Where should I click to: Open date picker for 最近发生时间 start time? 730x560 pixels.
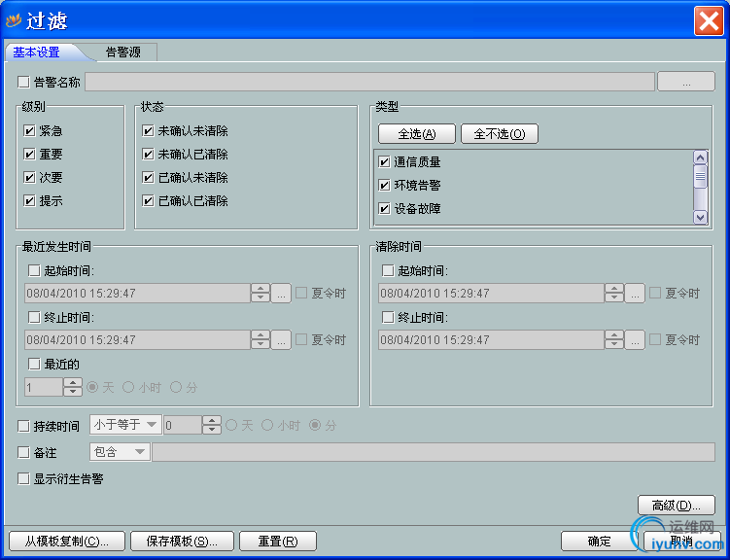coord(281,294)
